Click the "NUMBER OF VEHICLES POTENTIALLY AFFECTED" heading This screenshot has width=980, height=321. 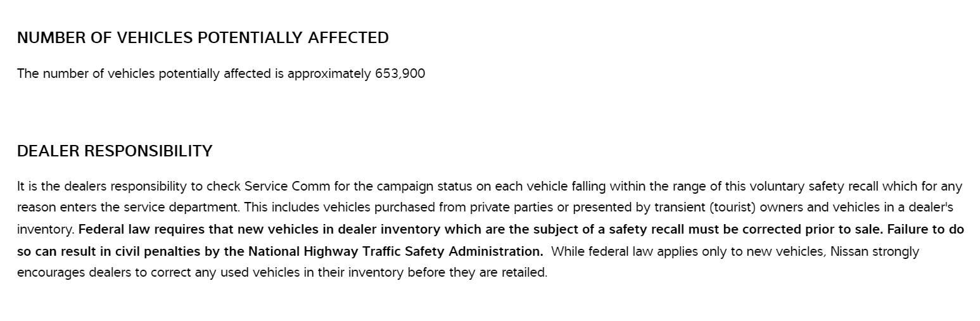coord(203,38)
